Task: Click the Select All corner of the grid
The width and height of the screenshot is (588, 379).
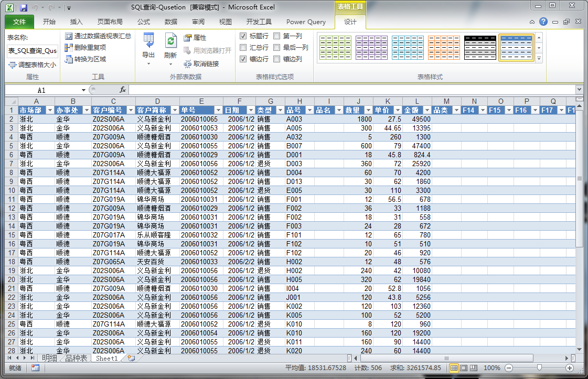Action: coord(11,101)
